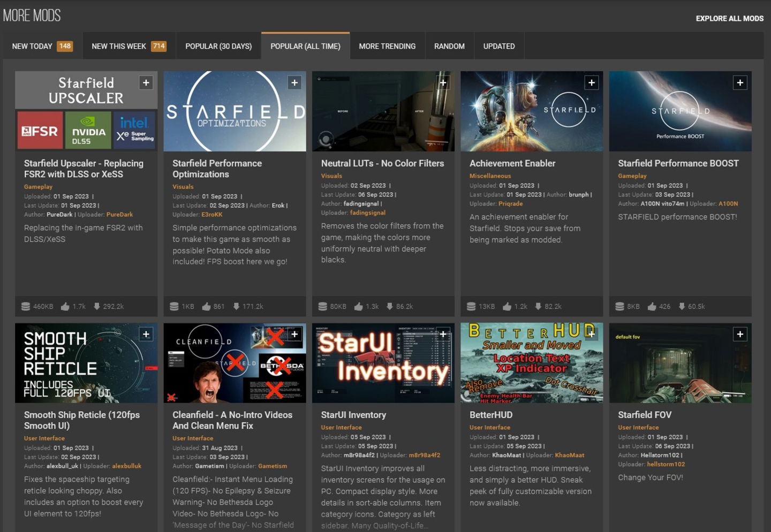The width and height of the screenshot is (771, 532).
Task: Click the plus icon on Starfield Performance BOOST card
Action: click(740, 82)
